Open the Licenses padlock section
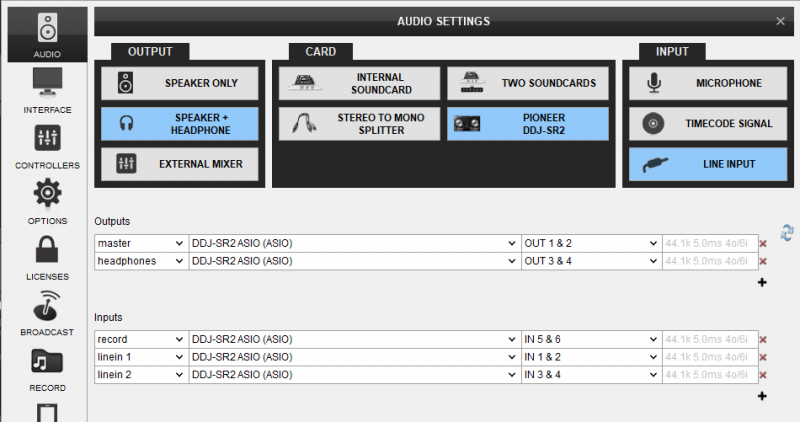This screenshot has width=800, height=422. tap(47, 258)
